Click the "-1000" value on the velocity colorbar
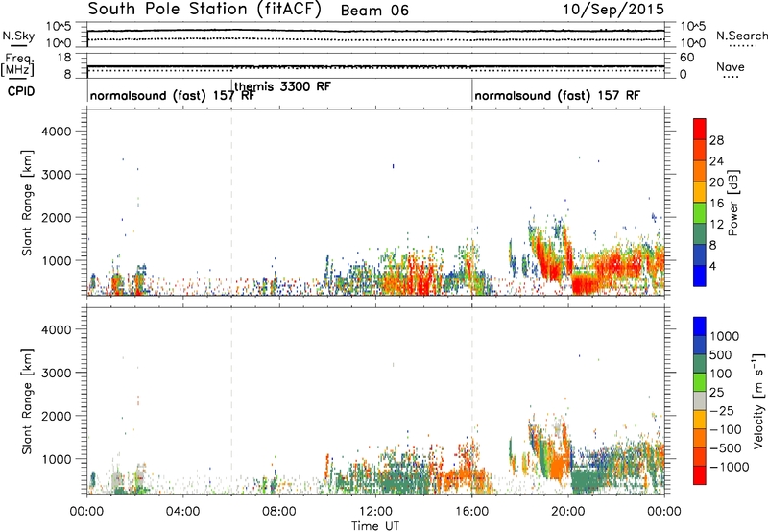This screenshot has width=768, height=532. point(730,467)
